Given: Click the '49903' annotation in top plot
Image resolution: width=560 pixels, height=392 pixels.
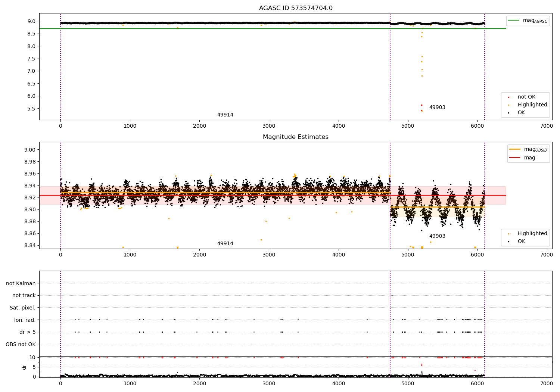Looking at the screenshot, I should coord(437,108).
